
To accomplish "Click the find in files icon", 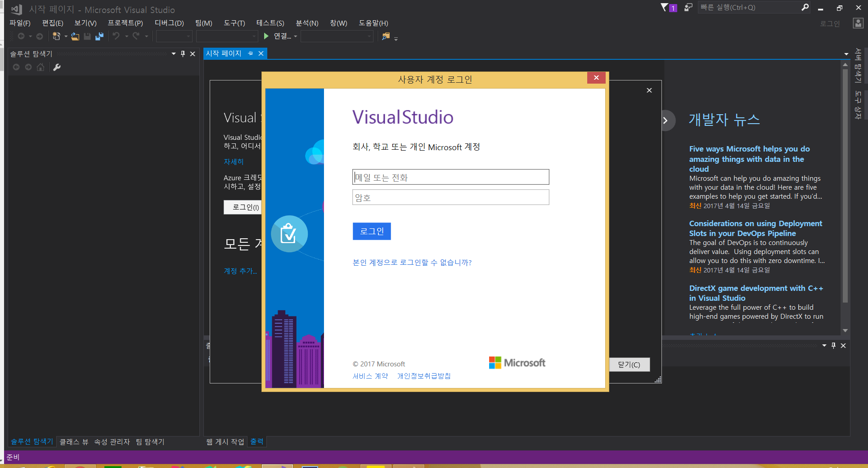I will click(386, 36).
